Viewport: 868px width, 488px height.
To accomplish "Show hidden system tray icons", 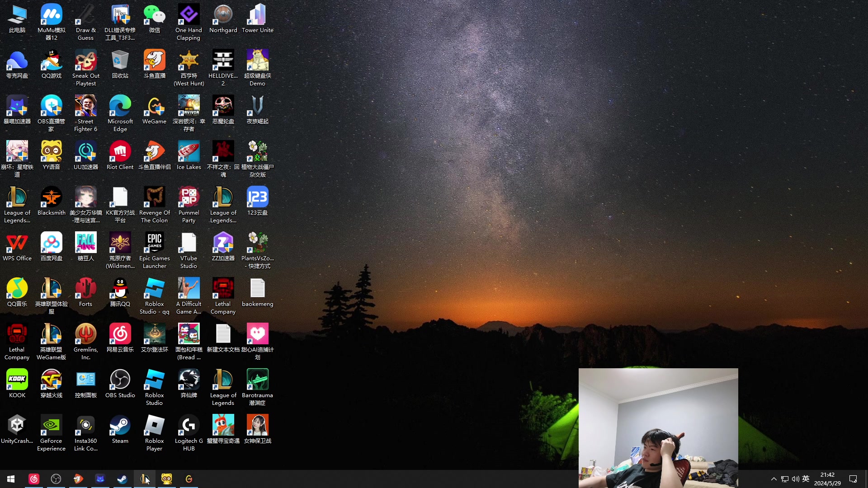I will 774,479.
